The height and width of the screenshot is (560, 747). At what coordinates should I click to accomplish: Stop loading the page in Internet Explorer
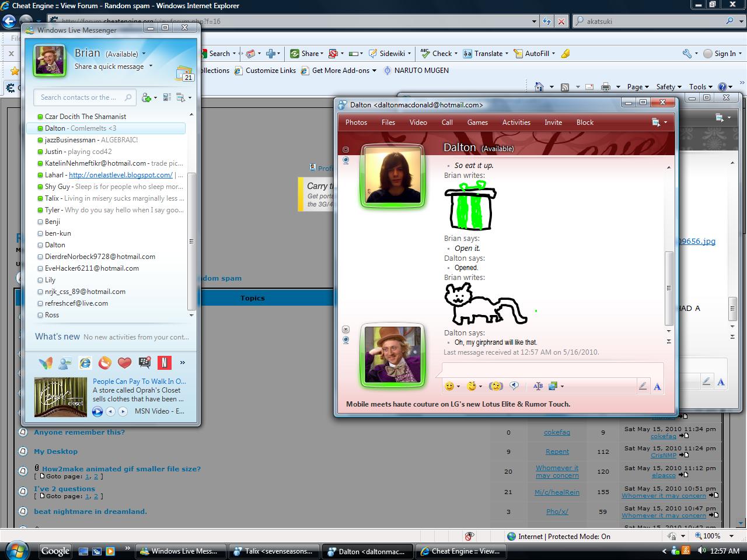561,21
